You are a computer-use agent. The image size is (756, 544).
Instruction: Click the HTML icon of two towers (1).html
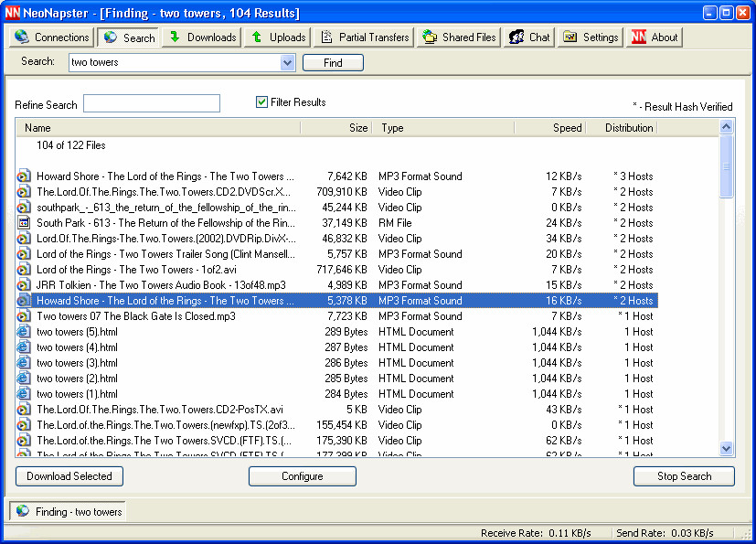point(24,393)
